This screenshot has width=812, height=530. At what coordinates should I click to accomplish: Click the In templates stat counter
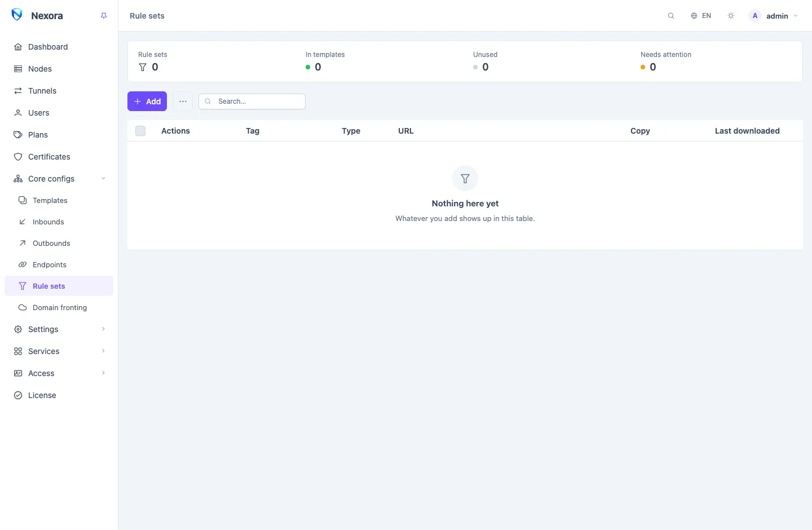325,61
